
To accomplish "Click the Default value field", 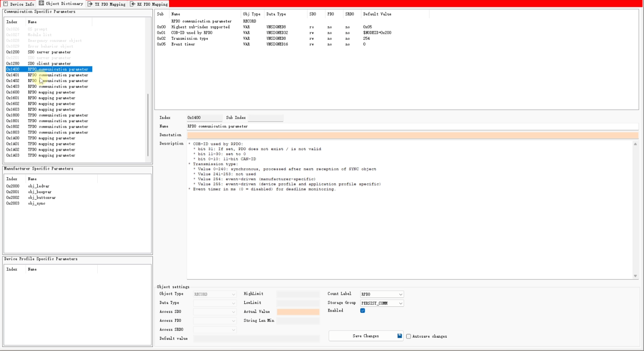I will pyautogui.click(x=256, y=338).
